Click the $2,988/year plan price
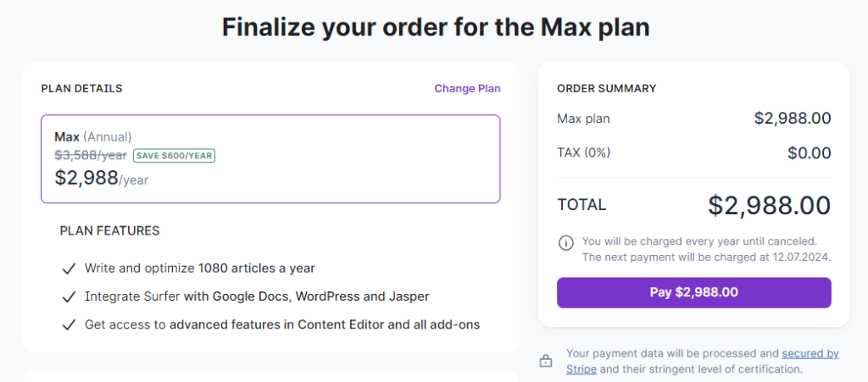This screenshot has height=382, width=868. [x=102, y=178]
